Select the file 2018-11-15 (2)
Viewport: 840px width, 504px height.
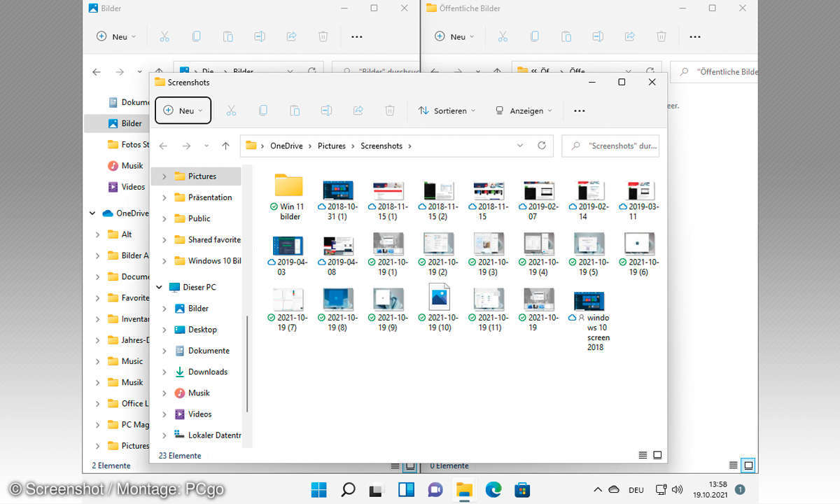click(438, 200)
